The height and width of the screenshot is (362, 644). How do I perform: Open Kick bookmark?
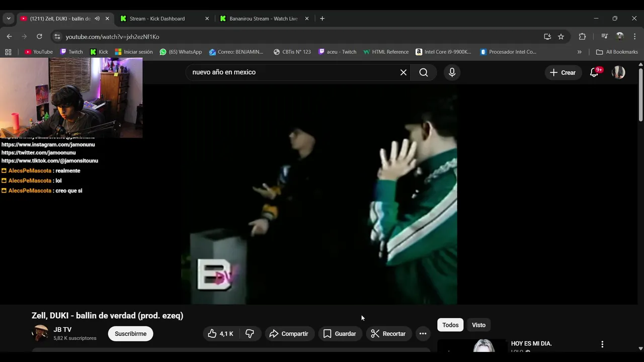click(x=99, y=52)
